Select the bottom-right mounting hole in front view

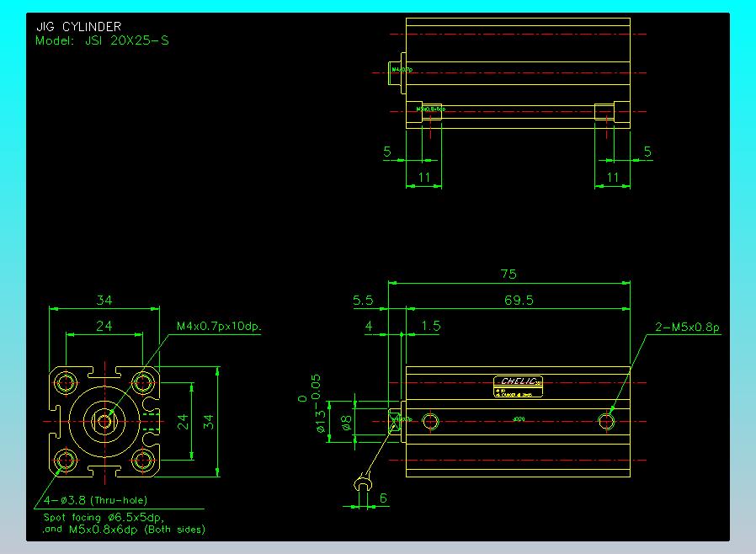(x=144, y=460)
